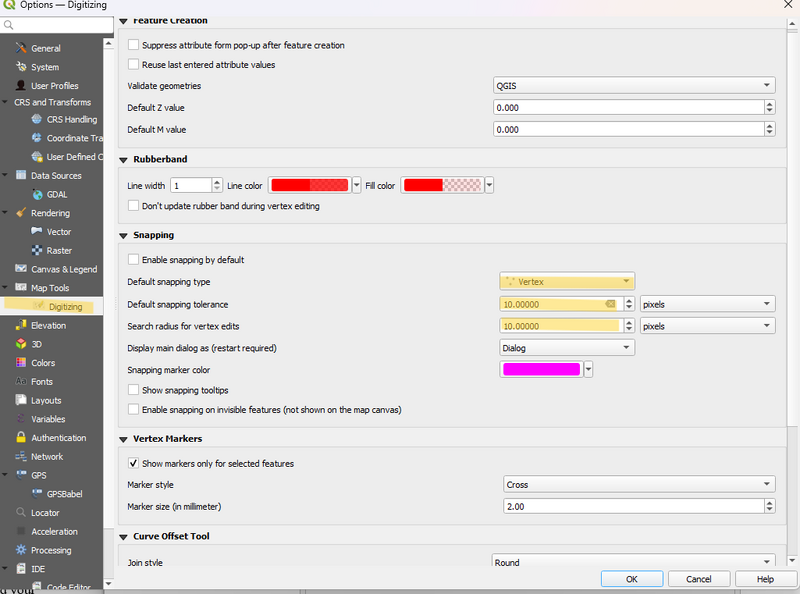This screenshot has height=594, width=800.
Task: Click the Elevation icon
Action: [x=21, y=325]
